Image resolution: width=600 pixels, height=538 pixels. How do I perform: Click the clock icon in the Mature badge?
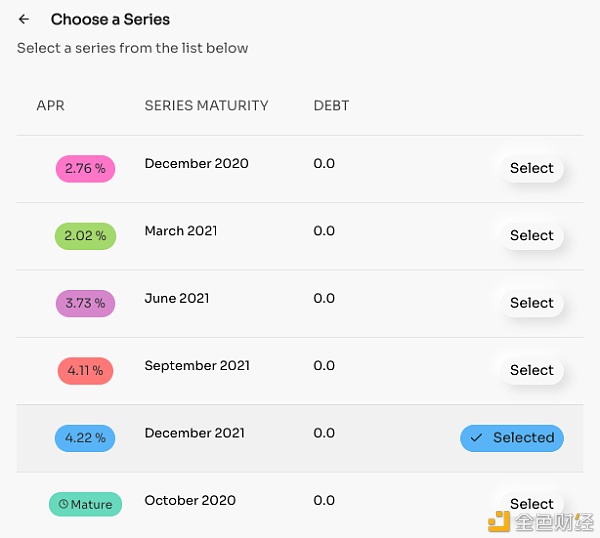pyautogui.click(x=63, y=504)
